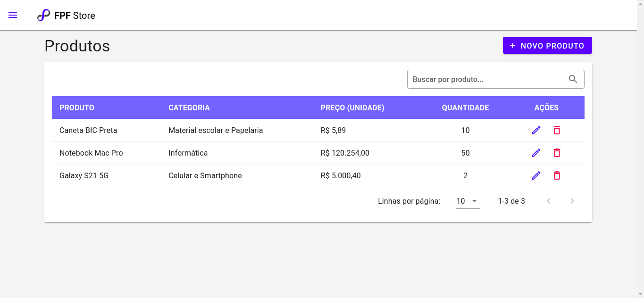Click the FPF Store infinity logo

point(43,15)
